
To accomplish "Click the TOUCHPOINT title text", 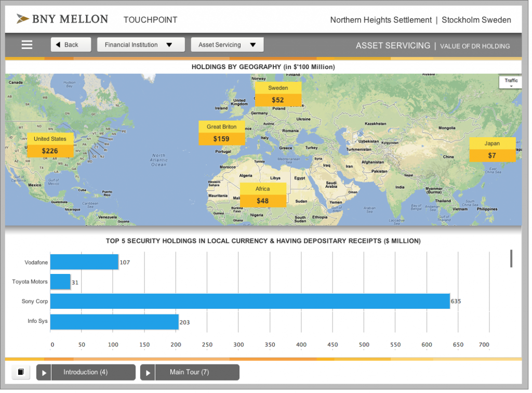I will tap(150, 20).
